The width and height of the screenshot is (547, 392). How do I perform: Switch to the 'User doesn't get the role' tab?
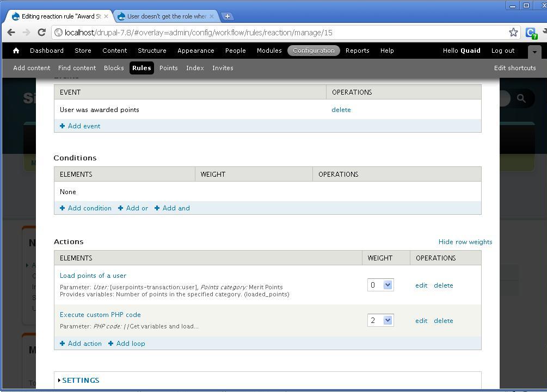[x=165, y=16]
